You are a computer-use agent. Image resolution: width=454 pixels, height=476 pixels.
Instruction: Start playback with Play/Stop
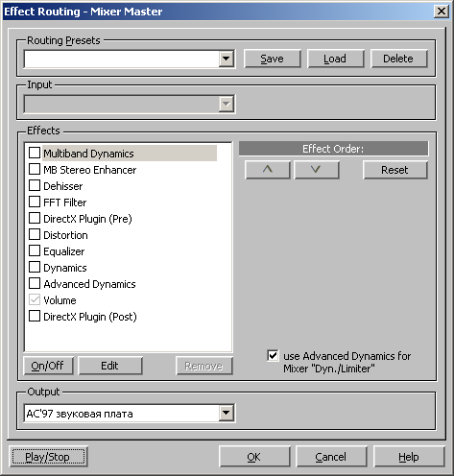click(48, 457)
